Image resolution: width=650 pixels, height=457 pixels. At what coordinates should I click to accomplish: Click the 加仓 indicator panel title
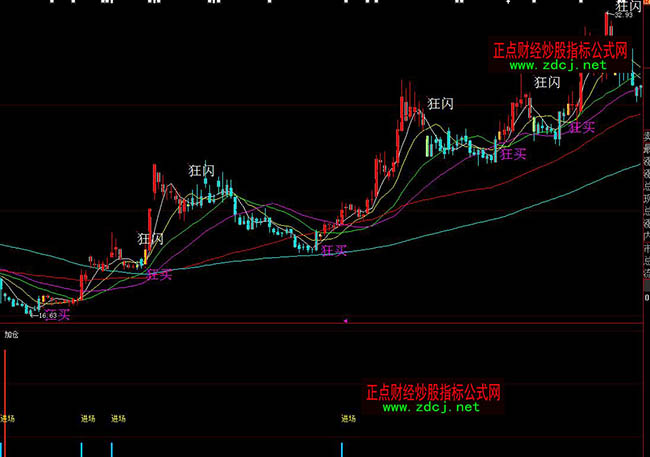point(11,336)
